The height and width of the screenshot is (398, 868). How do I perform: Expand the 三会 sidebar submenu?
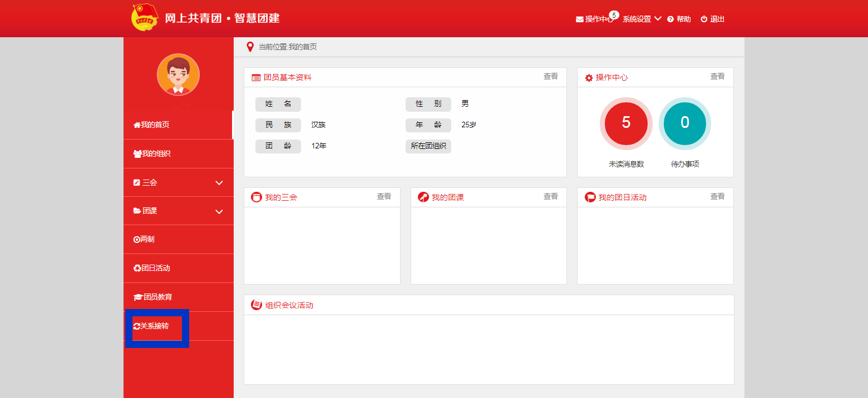pyautogui.click(x=219, y=183)
